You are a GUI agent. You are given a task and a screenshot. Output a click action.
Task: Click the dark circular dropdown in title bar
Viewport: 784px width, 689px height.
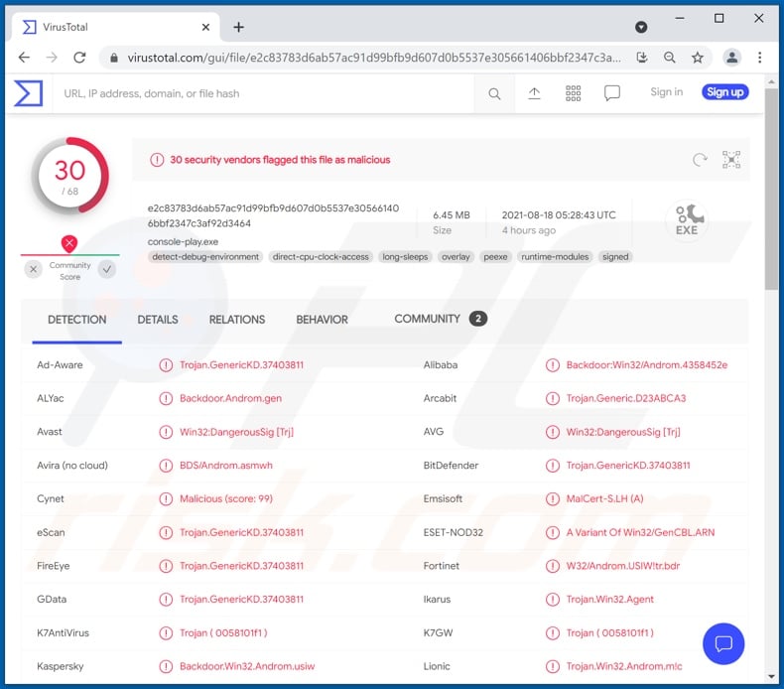coord(641,27)
